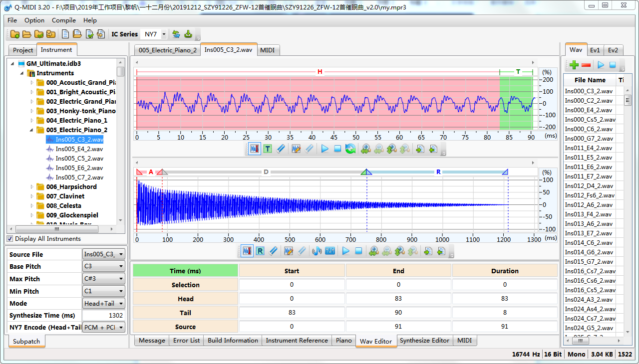Open the Base Pitch dropdown
639x364 pixels.
click(x=104, y=266)
